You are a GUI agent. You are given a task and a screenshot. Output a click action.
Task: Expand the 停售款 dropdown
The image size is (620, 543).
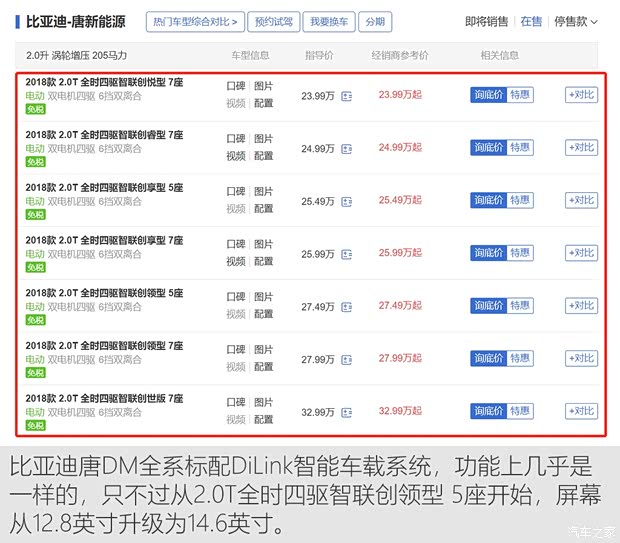point(576,21)
